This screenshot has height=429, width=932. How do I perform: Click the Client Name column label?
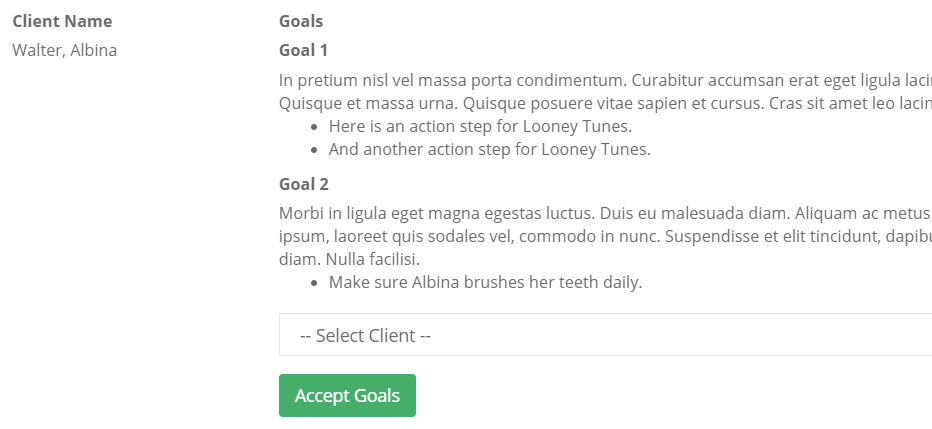(x=62, y=21)
